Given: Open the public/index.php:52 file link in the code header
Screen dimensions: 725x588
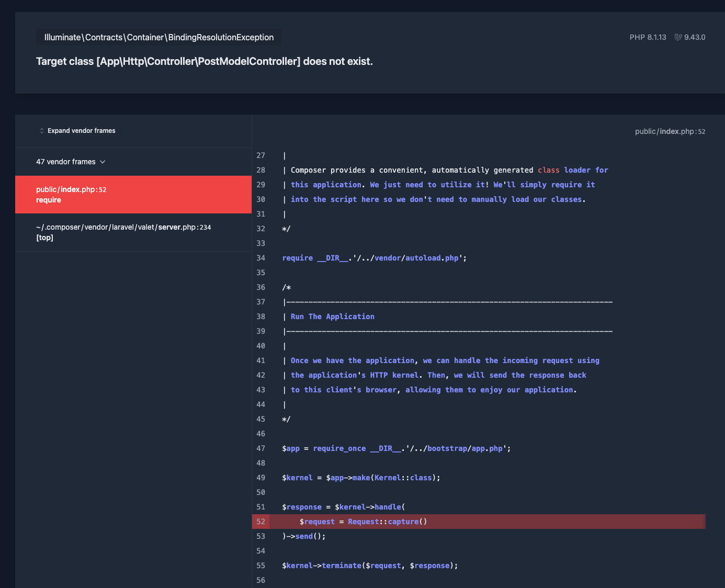Looking at the screenshot, I should [670, 131].
